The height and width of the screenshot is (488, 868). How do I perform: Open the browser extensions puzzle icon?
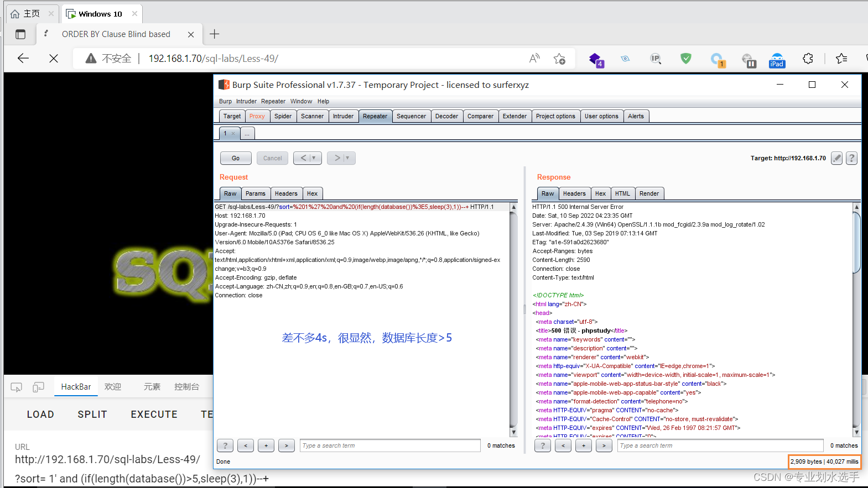pos(808,59)
